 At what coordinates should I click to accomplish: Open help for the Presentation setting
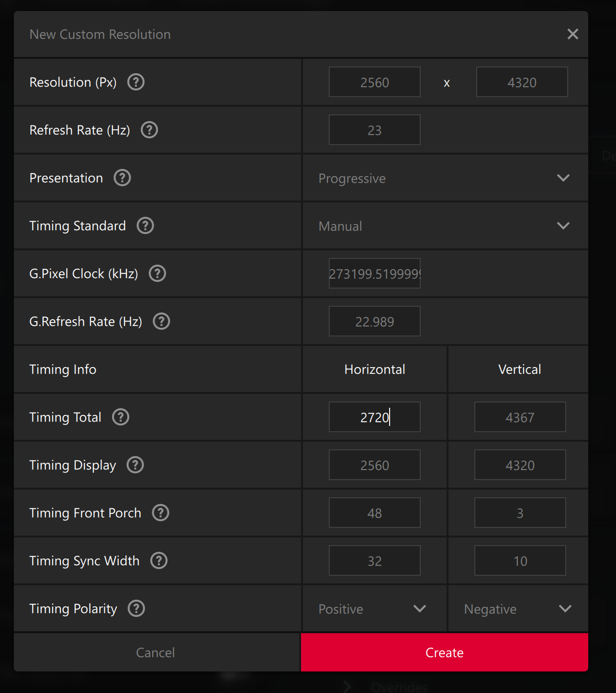pos(122,178)
